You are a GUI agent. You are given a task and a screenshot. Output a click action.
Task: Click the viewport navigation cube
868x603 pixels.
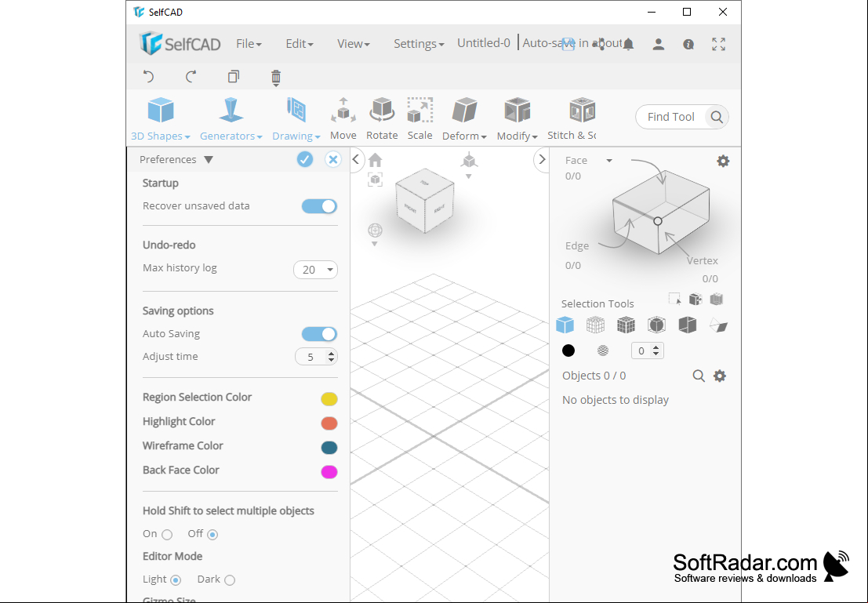click(x=424, y=200)
